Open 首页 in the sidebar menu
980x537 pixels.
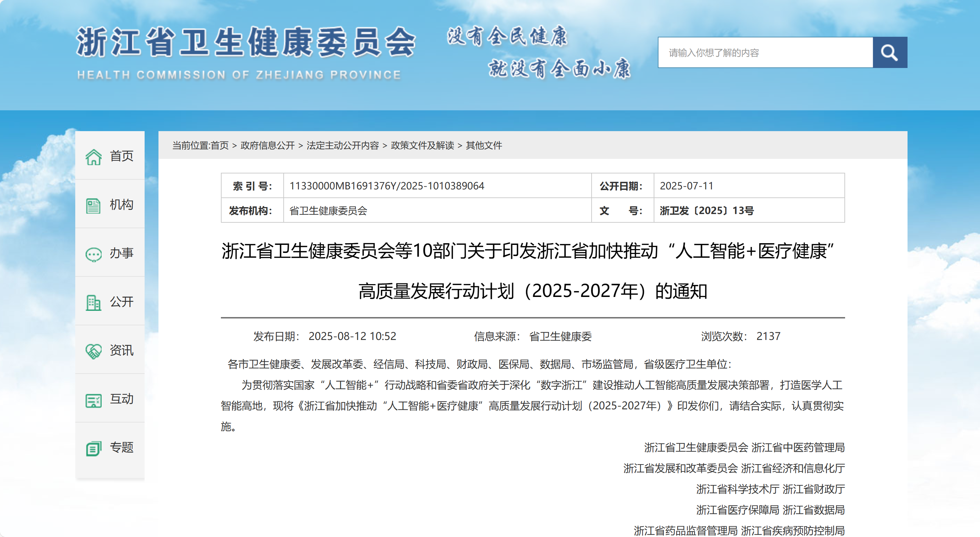tap(110, 155)
